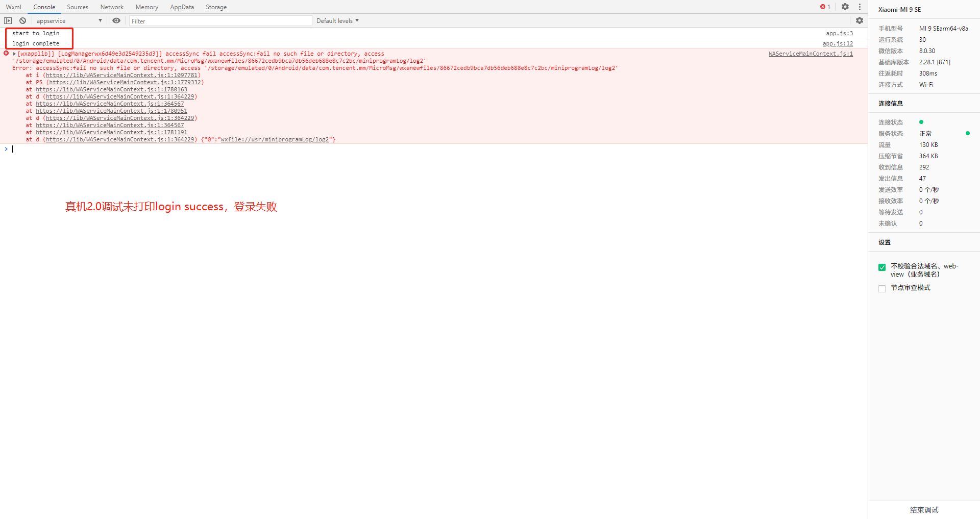Click the 结束调试 button

[924, 510]
